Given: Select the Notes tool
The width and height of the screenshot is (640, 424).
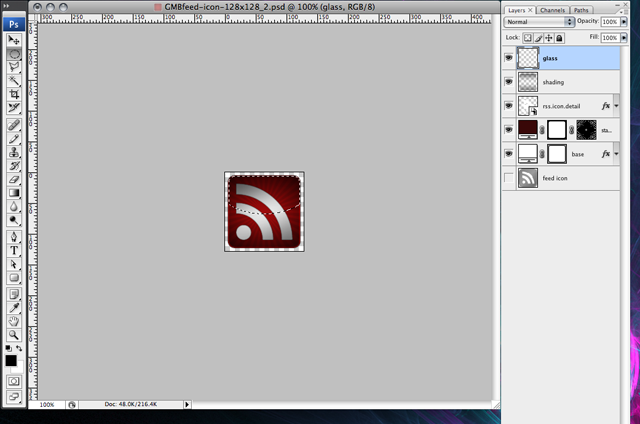Looking at the screenshot, I should (14, 294).
